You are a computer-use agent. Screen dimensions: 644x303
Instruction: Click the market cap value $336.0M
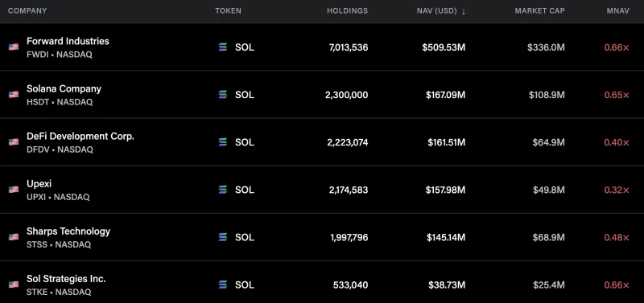coord(546,47)
